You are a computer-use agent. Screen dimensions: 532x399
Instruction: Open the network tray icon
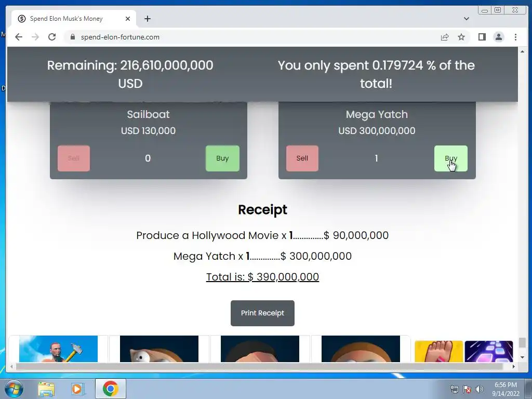[x=454, y=389]
